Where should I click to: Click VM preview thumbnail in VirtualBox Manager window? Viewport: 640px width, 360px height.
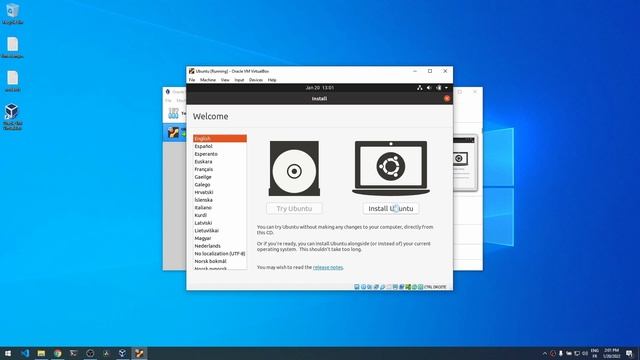pos(465,163)
